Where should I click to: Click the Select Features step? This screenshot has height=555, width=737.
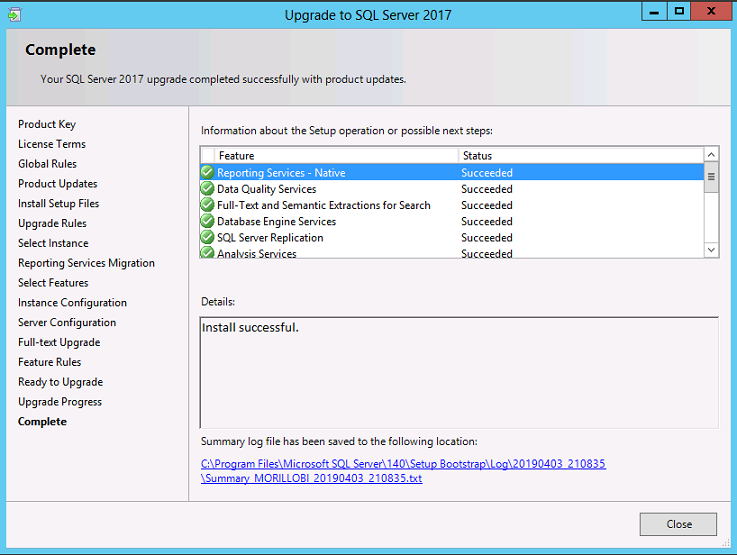pyautogui.click(x=53, y=283)
